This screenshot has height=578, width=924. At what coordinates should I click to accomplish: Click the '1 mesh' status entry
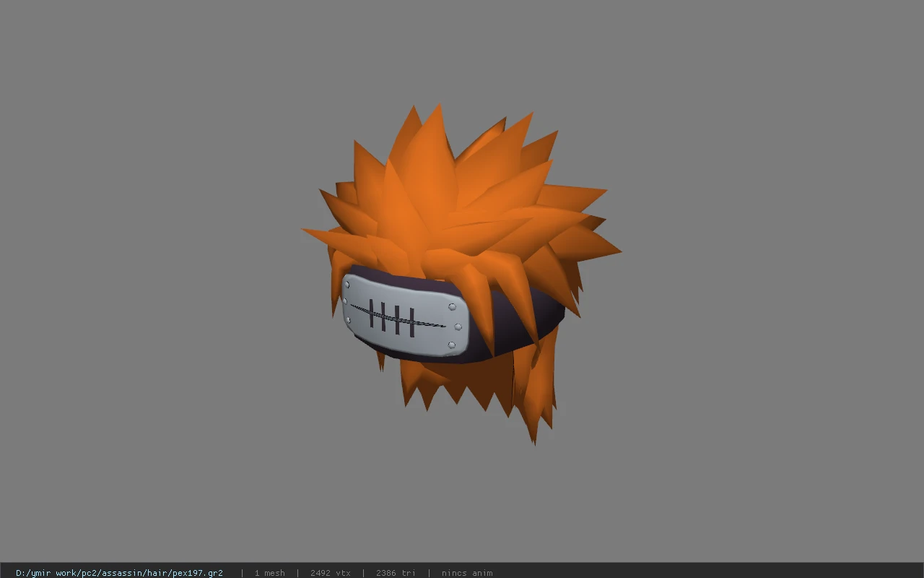269,573
